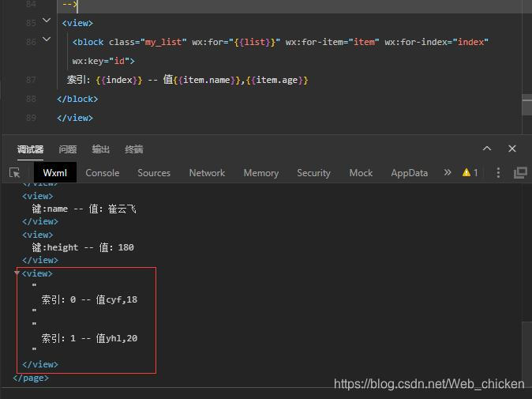Select the 终端 panel tab
Screen dimensions: 532x399
pyautogui.click(x=134, y=149)
